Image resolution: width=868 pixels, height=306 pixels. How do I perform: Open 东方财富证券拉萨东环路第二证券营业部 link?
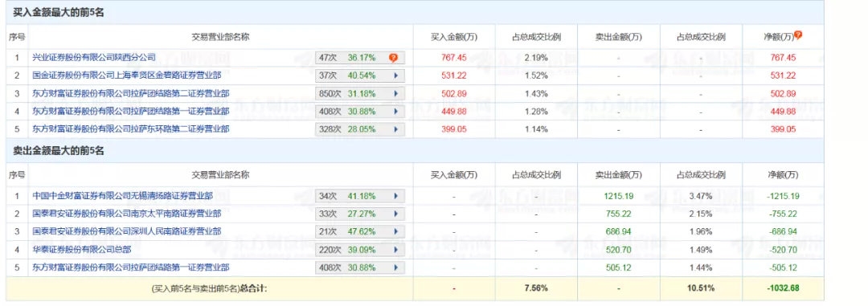(x=131, y=129)
